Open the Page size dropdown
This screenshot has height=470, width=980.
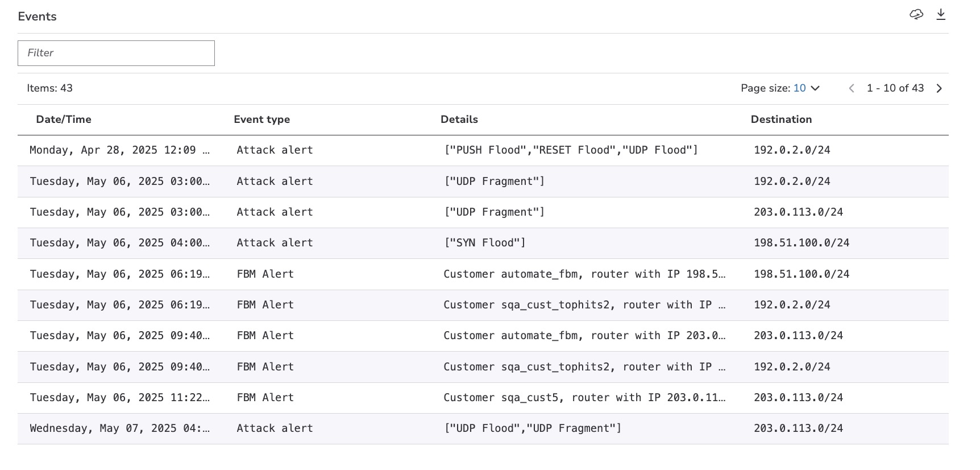[x=815, y=88]
